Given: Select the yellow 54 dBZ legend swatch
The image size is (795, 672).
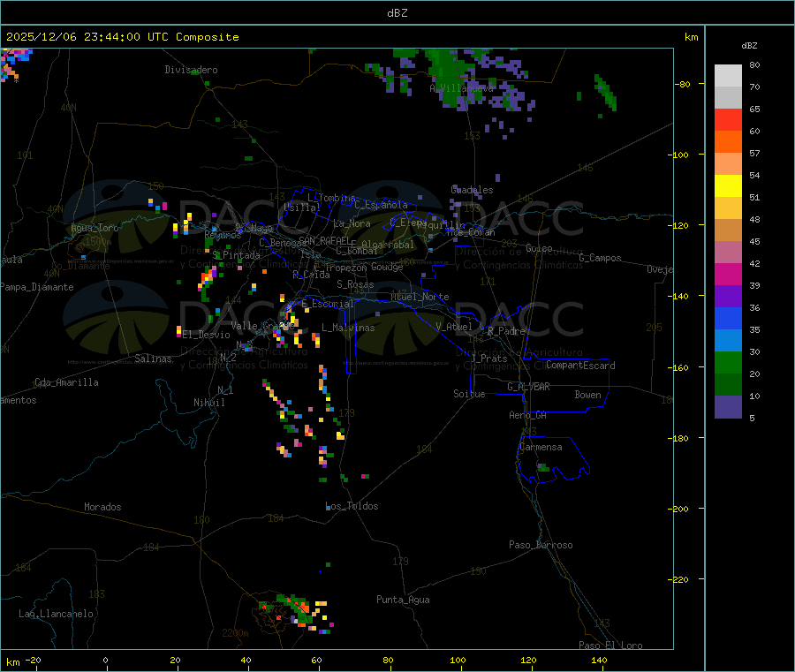Looking at the screenshot, I should (x=728, y=186).
